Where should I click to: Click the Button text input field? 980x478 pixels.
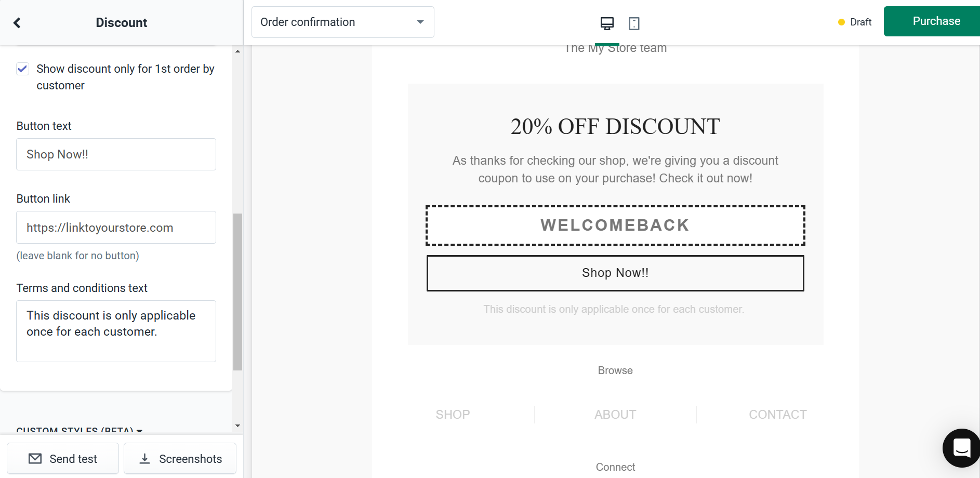[x=116, y=154]
